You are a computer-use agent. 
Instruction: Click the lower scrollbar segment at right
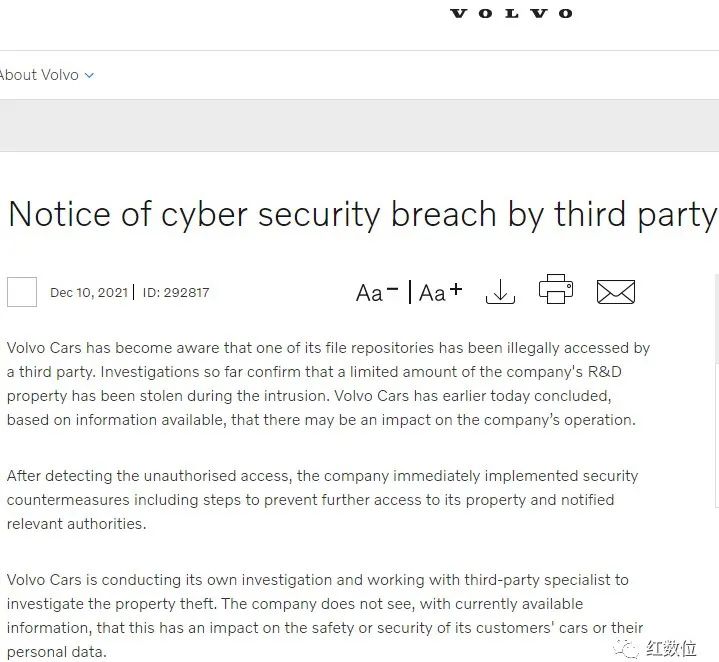717,437
